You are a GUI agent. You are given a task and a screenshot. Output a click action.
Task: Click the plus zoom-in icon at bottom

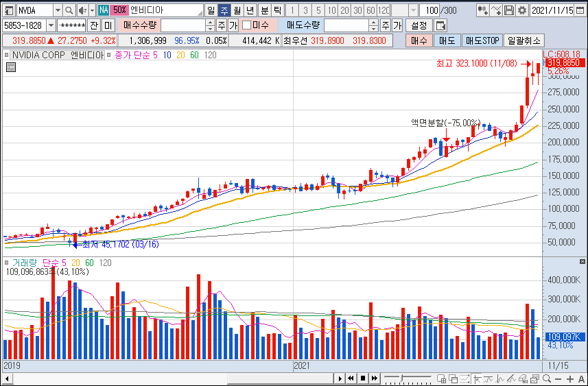pyautogui.click(x=570, y=378)
